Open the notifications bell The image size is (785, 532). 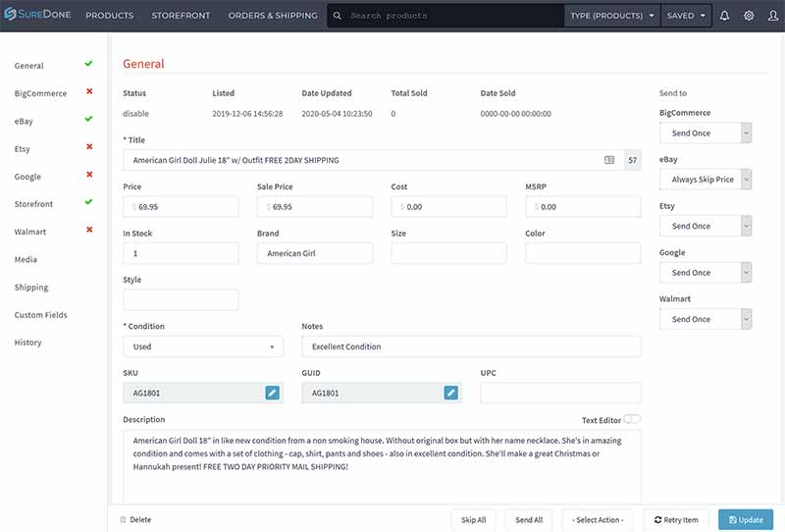tap(724, 16)
